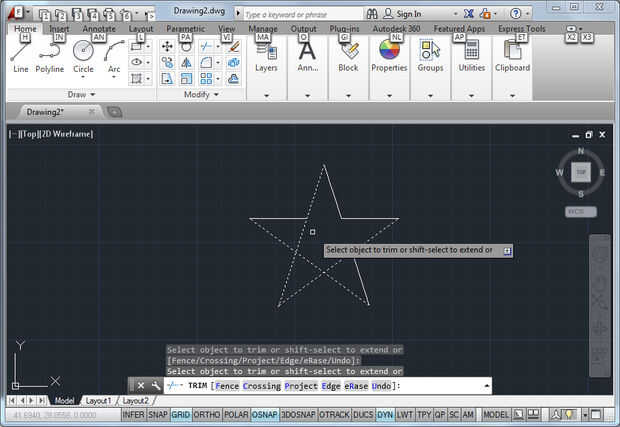Expand the Utilities panel dropdown arrow

[471, 96]
